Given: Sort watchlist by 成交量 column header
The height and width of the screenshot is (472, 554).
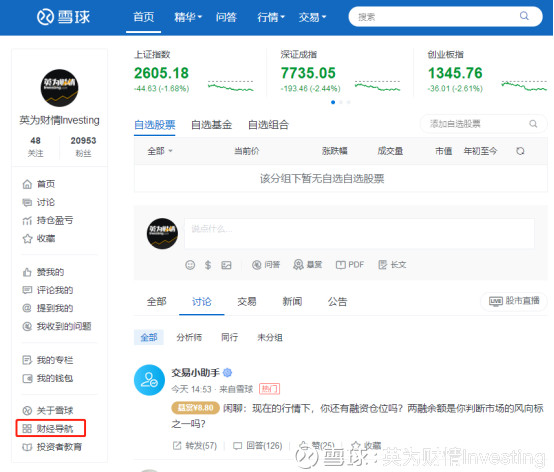Looking at the screenshot, I should [390, 151].
